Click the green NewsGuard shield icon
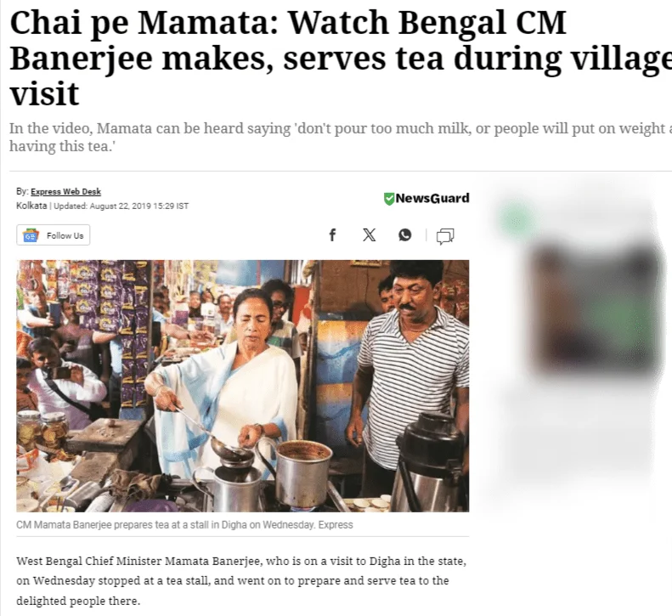The image size is (672, 616). point(389,199)
